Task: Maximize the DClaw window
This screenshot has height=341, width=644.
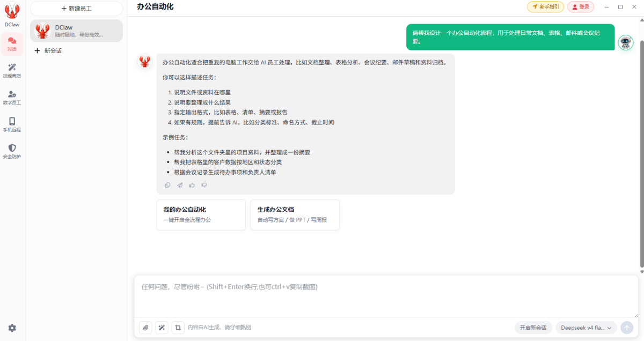Action: point(620,7)
